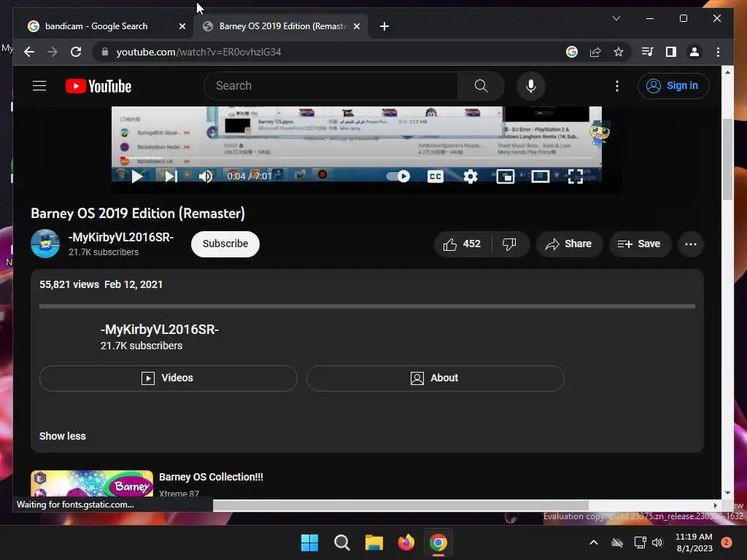Image resolution: width=747 pixels, height=560 pixels.
Task: Open the channel avatar of -MyKirbyVL2016SR-
Action: (45, 244)
